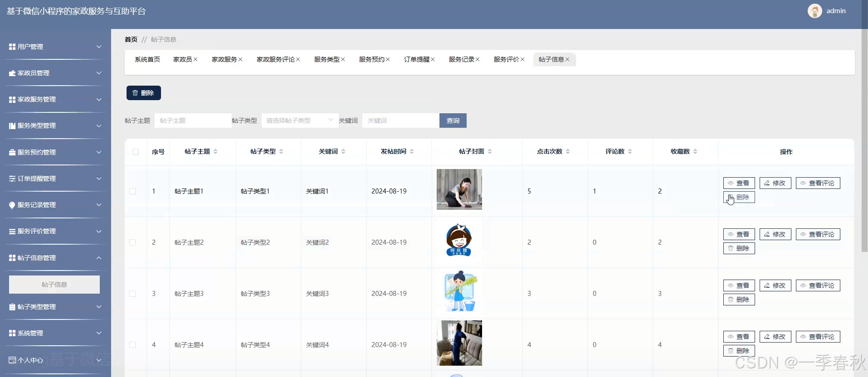Expand the 订单提醒管理 menu chevron
This screenshot has width=868, height=377.
tap(99, 179)
